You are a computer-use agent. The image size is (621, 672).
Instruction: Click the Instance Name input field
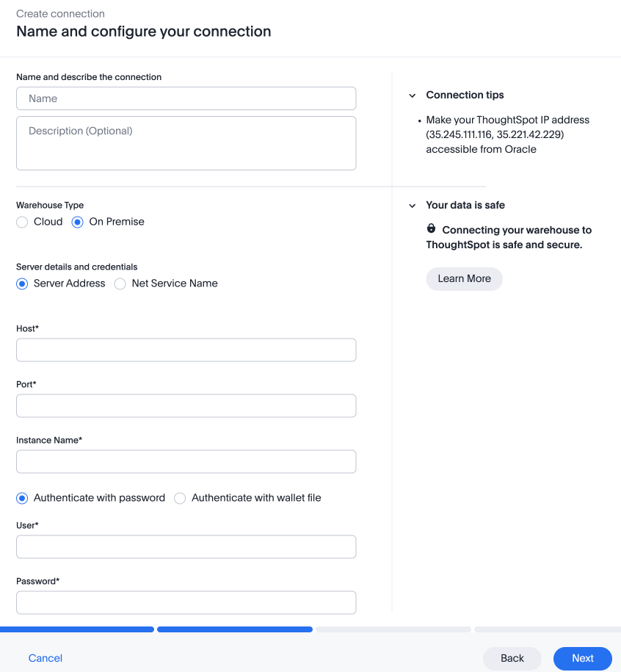(x=186, y=461)
